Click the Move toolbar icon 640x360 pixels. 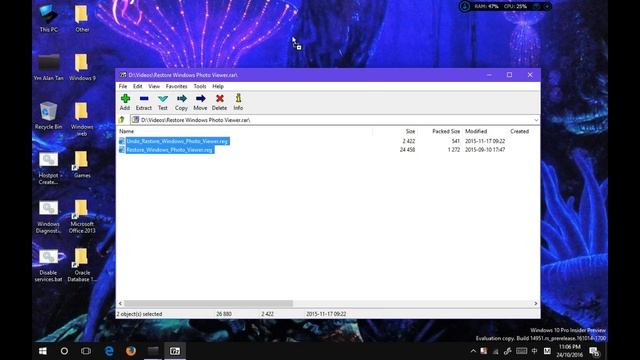click(x=200, y=102)
